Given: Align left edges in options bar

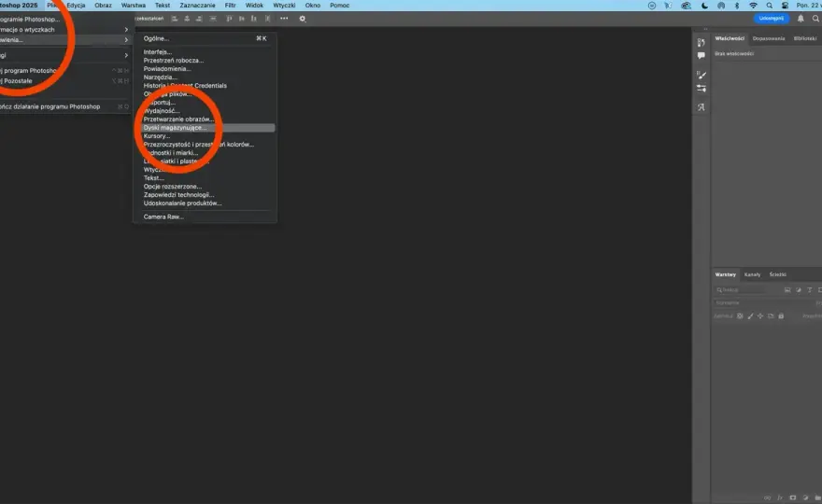Looking at the screenshot, I should [175, 19].
